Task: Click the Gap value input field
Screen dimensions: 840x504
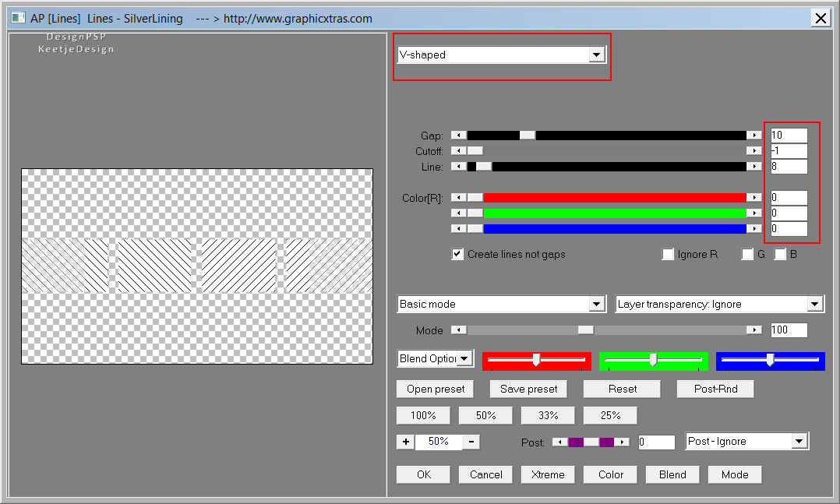Action: click(789, 136)
